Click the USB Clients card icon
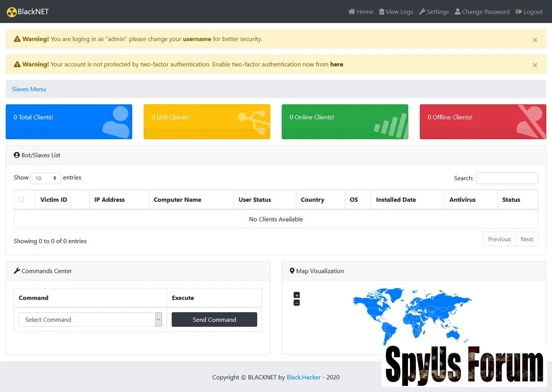Viewport: 552px width, 392px height. (254, 122)
